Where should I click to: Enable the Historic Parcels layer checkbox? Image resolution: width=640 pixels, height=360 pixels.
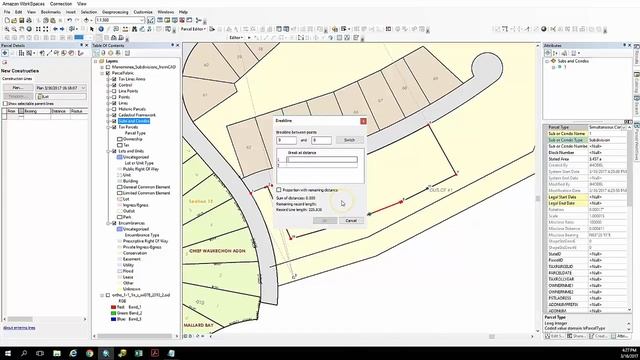click(x=114, y=109)
